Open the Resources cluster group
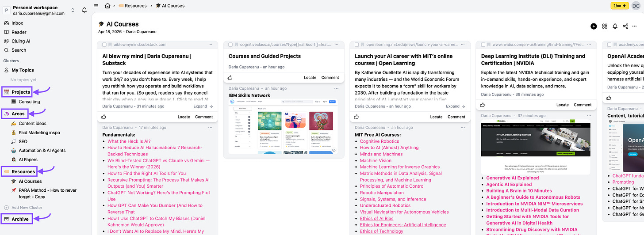The height and width of the screenshot is (235, 644). (23, 171)
